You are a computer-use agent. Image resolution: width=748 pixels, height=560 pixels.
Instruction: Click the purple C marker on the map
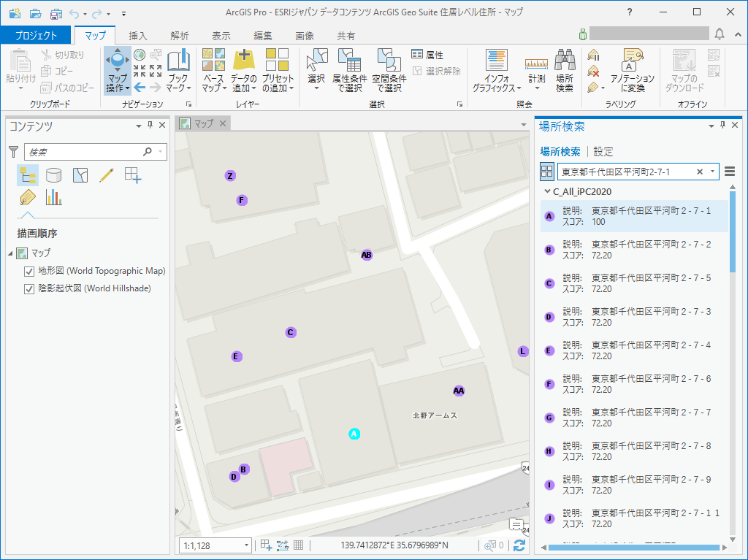tap(291, 332)
